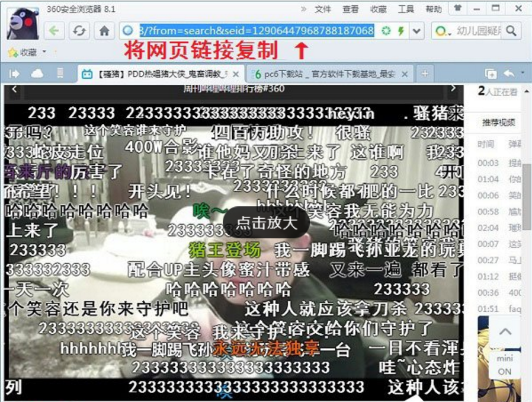Screen dimensions: 532x402
Task: Open the 收藏 favorites bar dropdown
Action: pos(44,52)
